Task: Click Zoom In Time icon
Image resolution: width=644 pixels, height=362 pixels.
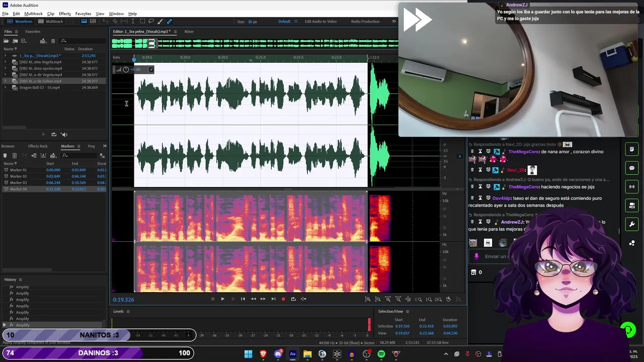Action: click(x=388, y=299)
